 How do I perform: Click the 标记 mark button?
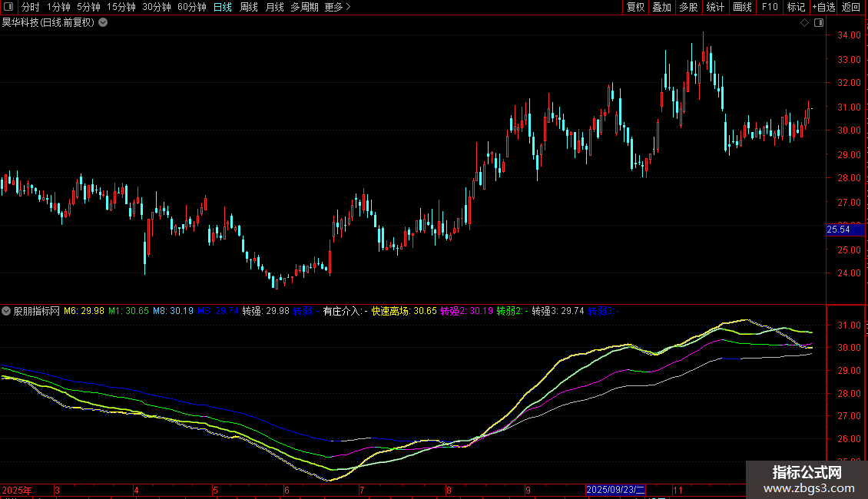[x=796, y=7]
